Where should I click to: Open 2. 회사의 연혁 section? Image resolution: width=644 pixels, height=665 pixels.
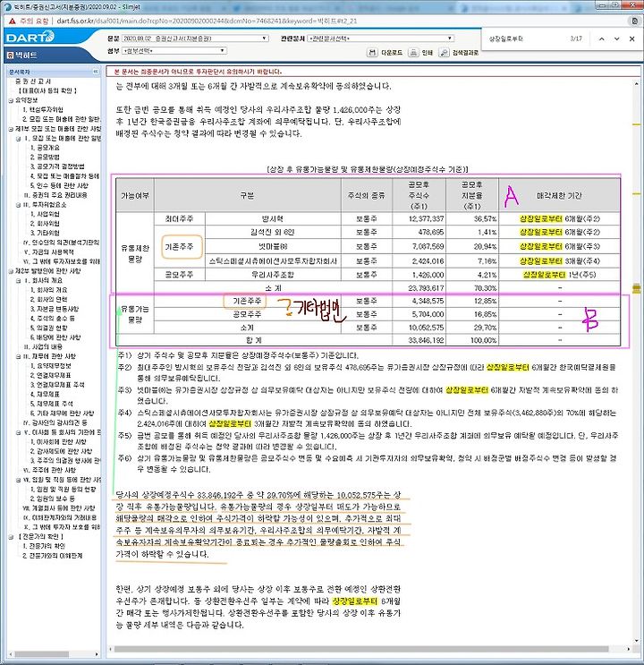tap(49, 300)
